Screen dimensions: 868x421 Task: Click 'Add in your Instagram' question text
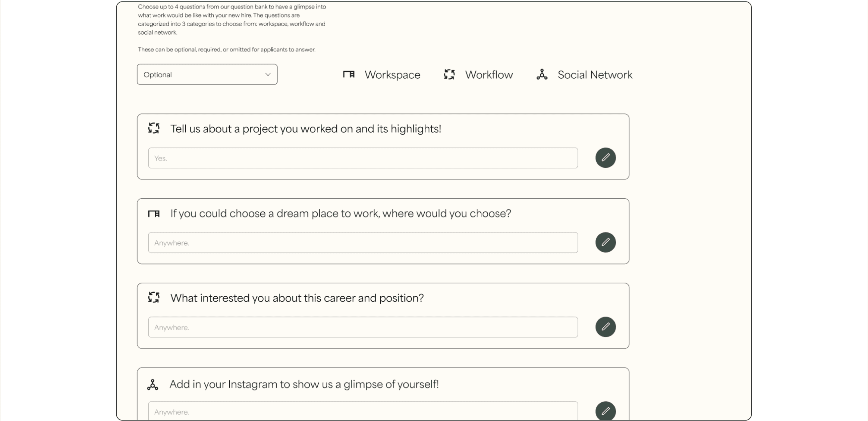click(304, 384)
